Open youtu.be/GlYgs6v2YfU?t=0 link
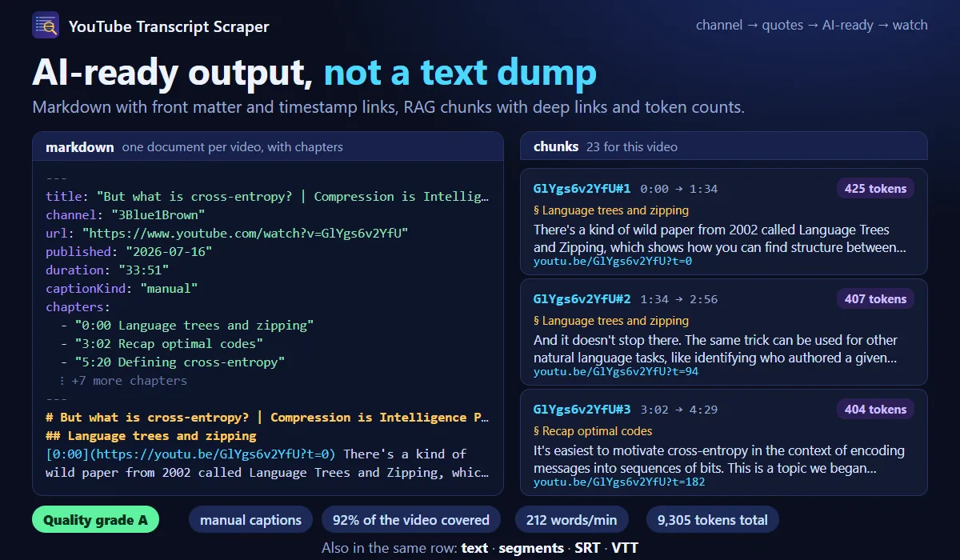Viewport: 960px width, 560px height. (x=613, y=262)
